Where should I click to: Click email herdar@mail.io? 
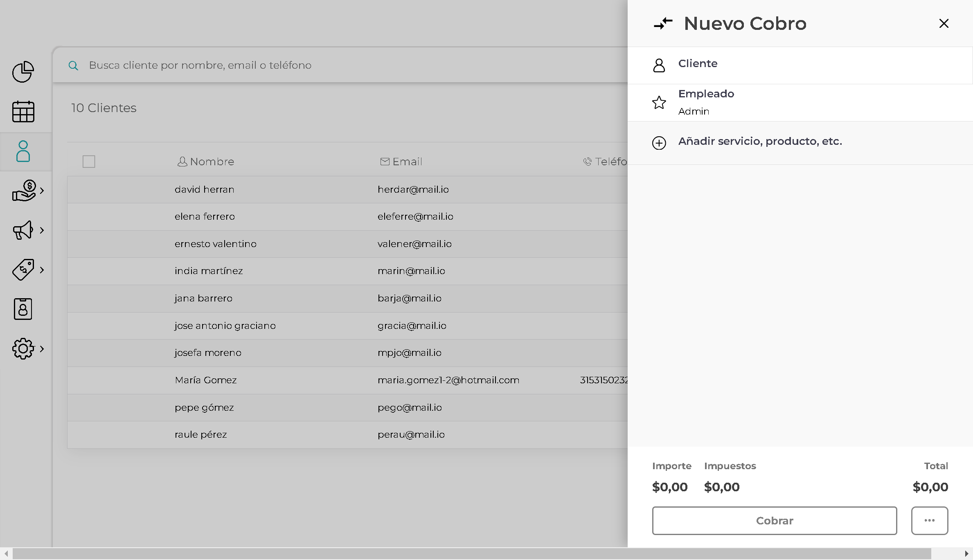(413, 189)
